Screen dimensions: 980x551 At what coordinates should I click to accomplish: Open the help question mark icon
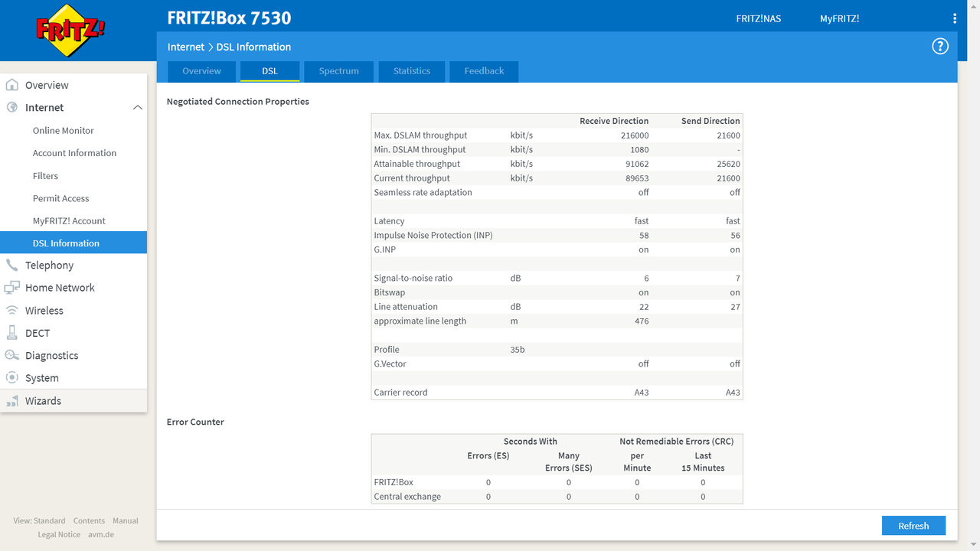point(940,47)
